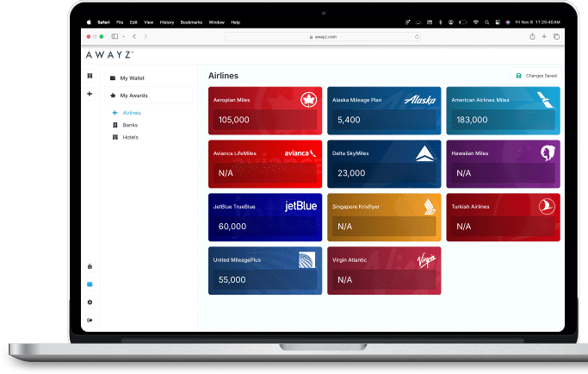Click the Wi-Fi icon in menu bar
588x374 pixels.
coord(476,22)
